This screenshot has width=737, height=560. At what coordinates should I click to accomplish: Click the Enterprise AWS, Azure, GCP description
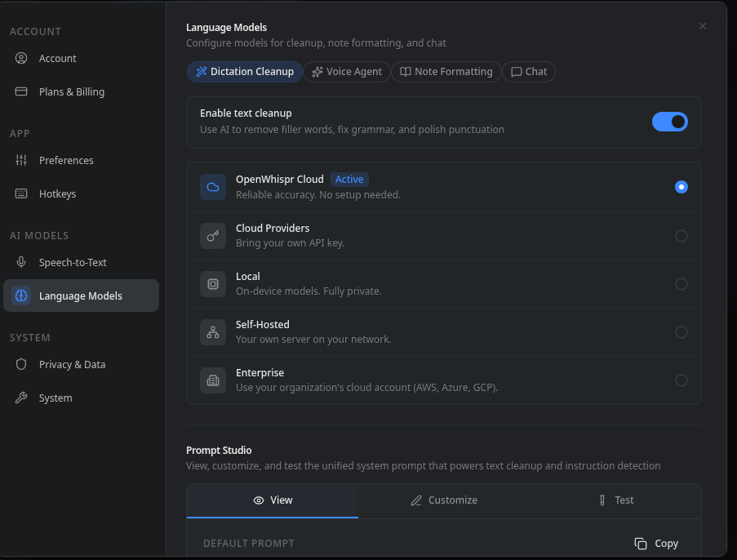(366, 388)
